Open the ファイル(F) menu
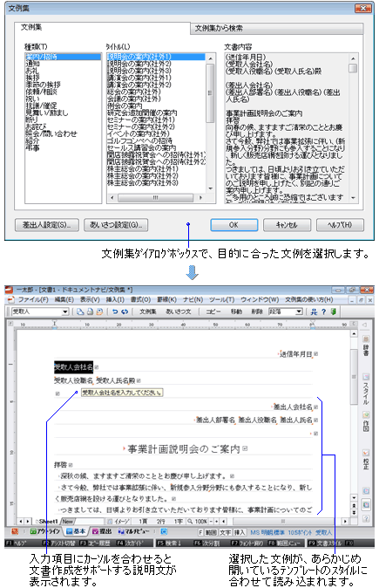Screen dimensions: 379x588 33,299
